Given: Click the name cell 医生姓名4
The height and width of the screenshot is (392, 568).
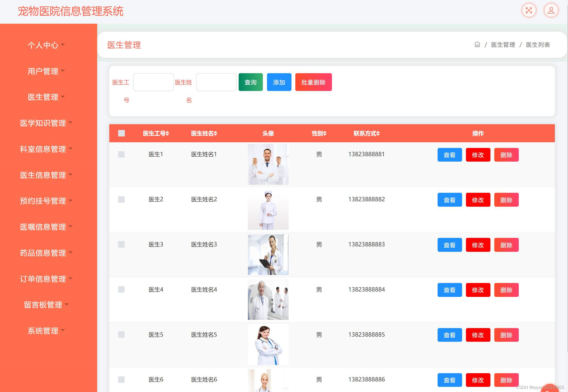Looking at the screenshot, I should click(204, 289).
